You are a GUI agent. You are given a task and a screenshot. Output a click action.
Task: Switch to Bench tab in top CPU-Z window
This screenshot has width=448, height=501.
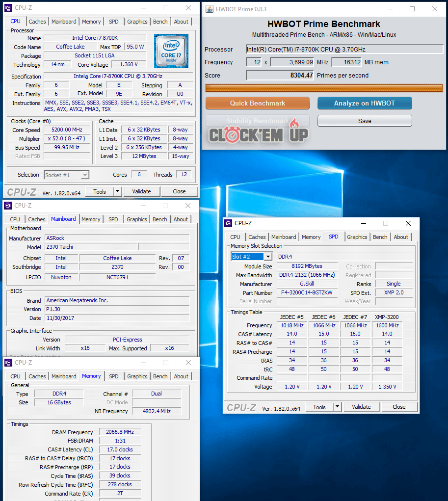(x=160, y=22)
